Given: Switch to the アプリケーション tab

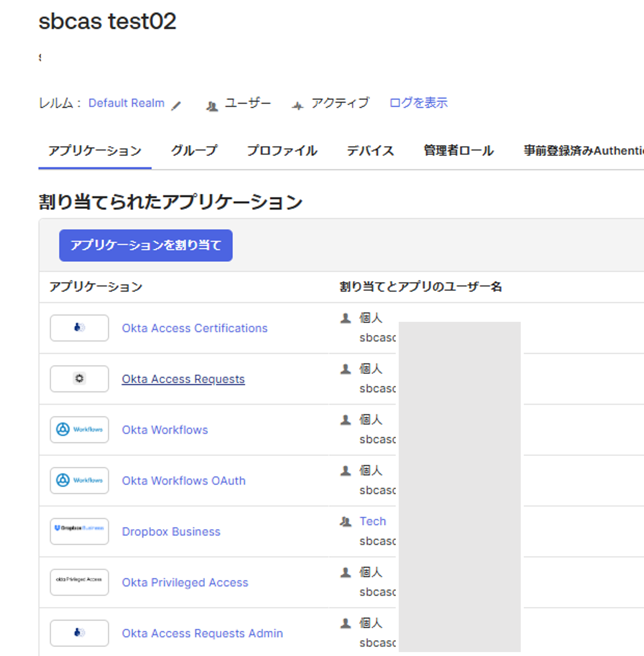Looking at the screenshot, I should [95, 151].
